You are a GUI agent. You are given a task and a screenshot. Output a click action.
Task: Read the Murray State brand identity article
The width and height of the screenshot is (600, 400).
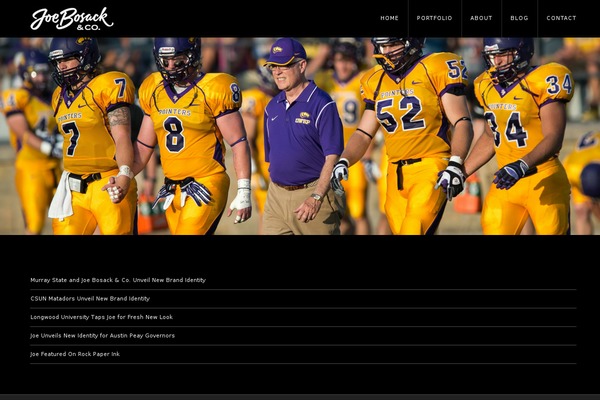pyautogui.click(x=118, y=280)
